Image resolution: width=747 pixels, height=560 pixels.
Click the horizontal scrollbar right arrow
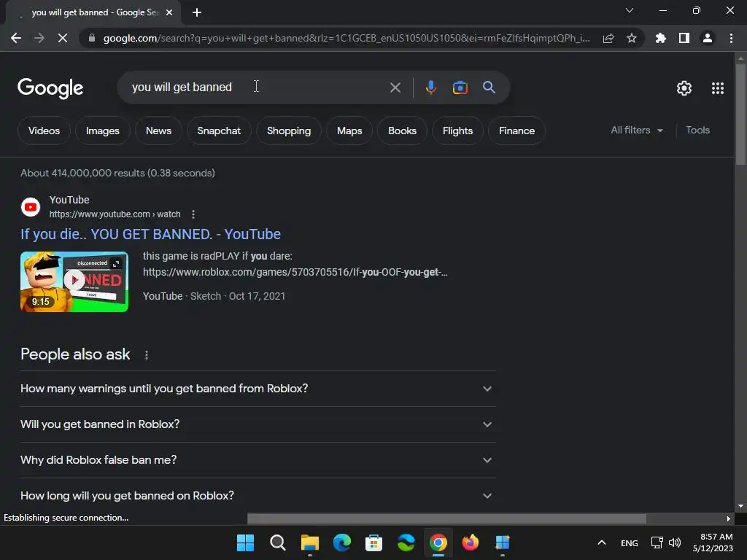pyautogui.click(x=729, y=518)
